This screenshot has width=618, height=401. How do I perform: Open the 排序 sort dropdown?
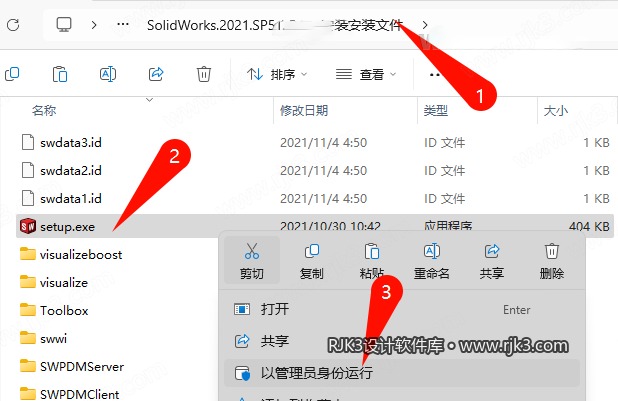277,74
